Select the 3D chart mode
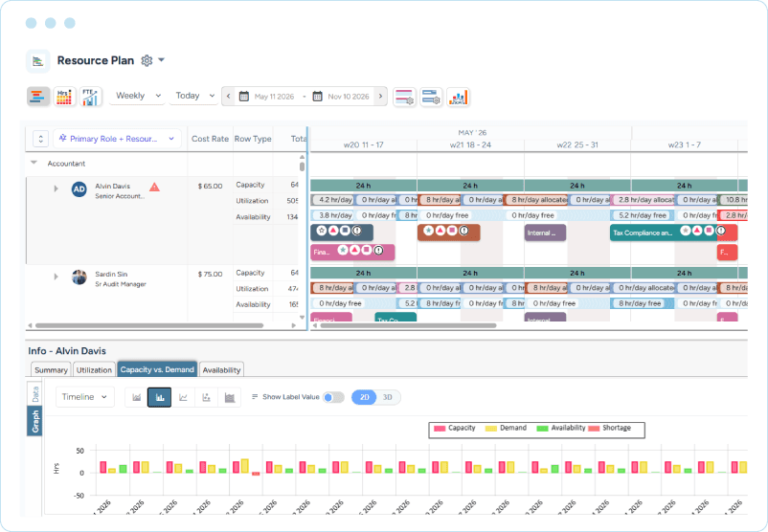Image resolution: width=768 pixels, height=532 pixels. click(x=388, y=397)
